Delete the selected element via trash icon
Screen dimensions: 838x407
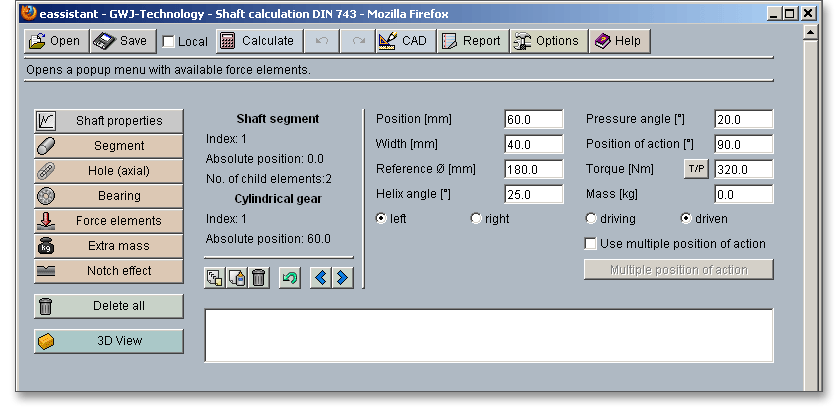coord(258,277)
